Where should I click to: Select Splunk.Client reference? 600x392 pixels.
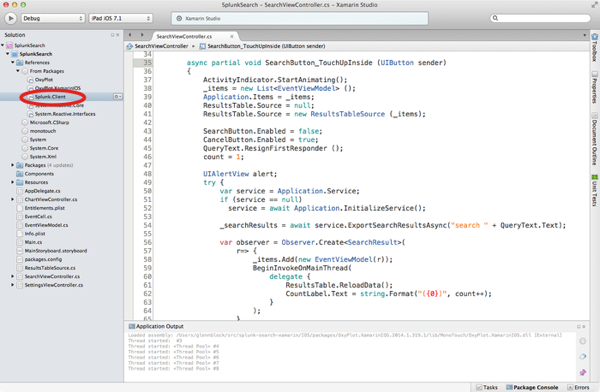click(x=50, y=97)
